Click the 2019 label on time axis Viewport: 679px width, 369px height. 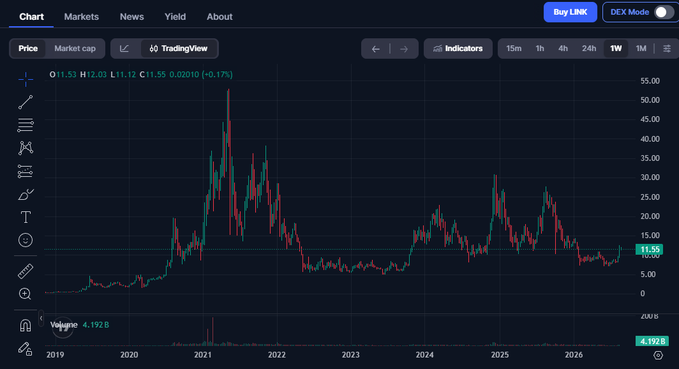click(55, 355)
